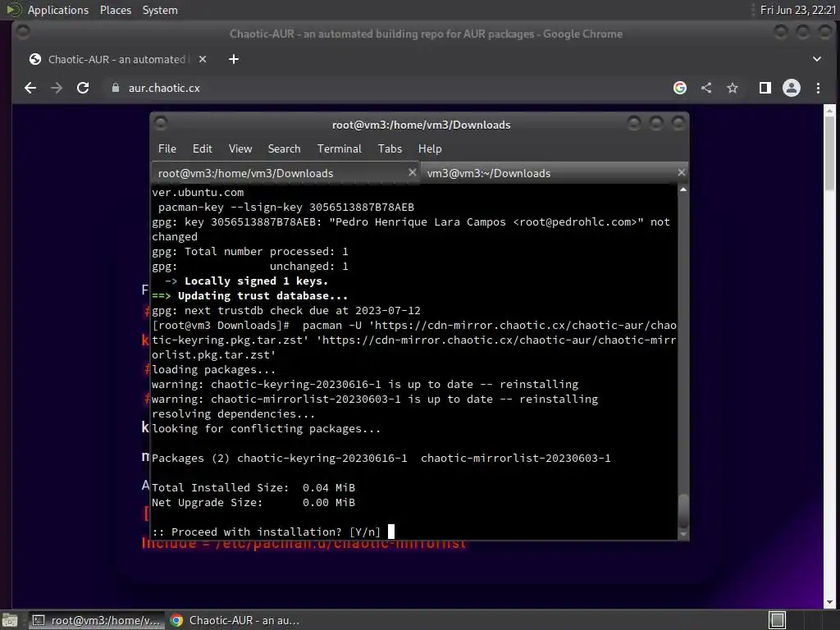Click the Proceed with installation prompt line
Screen dimensions: 840x630
267,532
